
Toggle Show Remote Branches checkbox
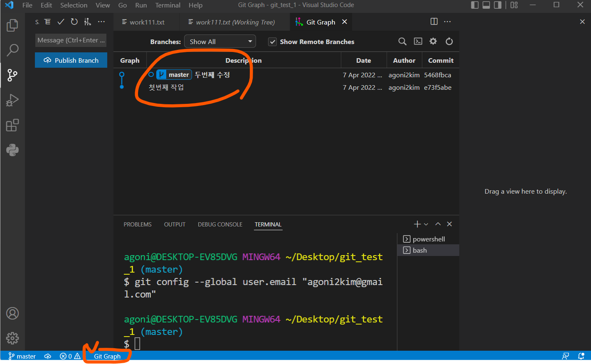coord(273,42)
